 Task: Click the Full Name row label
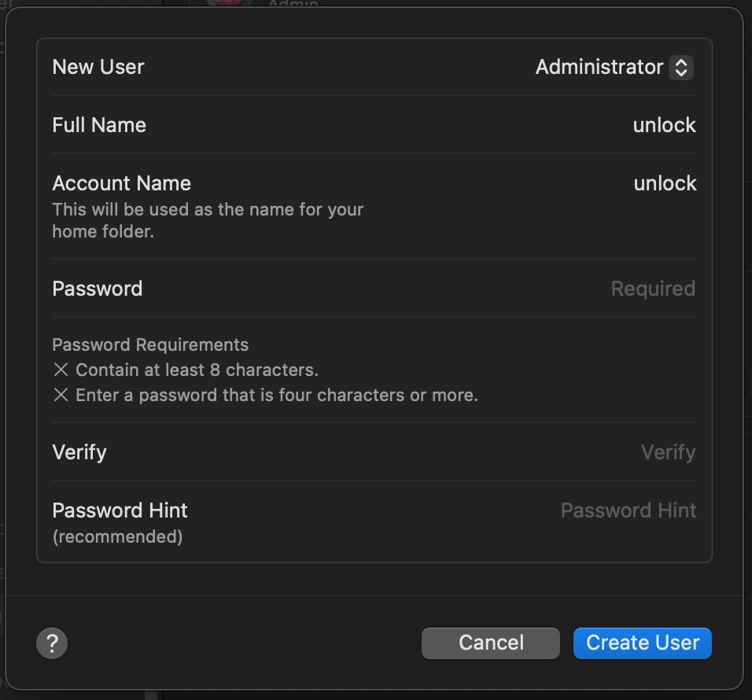click(x=99, y=125)
